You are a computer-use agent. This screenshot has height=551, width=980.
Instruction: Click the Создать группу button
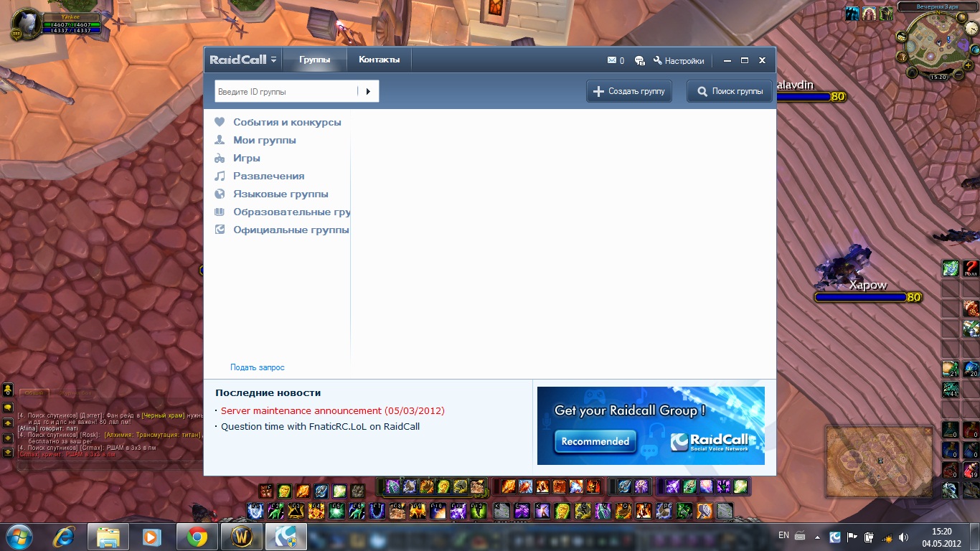point(629,91)
